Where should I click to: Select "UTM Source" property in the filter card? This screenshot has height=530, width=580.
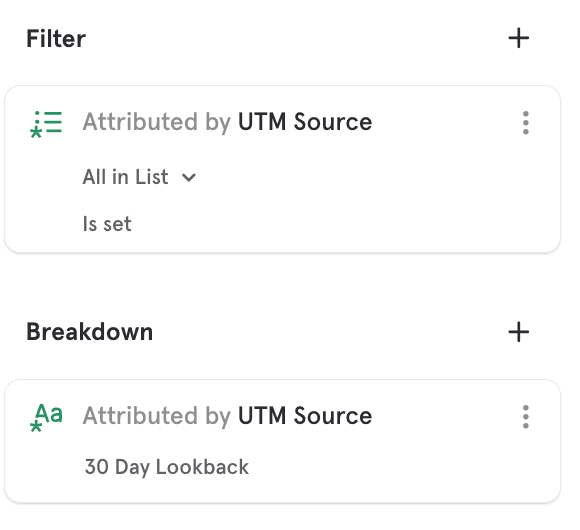pos(305,122)
